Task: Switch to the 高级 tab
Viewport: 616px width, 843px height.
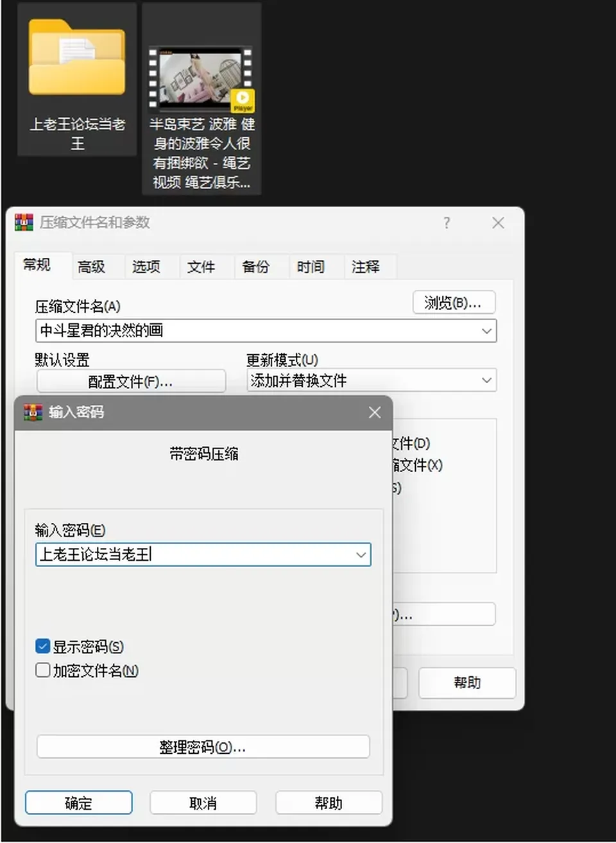Action: pyautogui.click(x=91, y=267)
